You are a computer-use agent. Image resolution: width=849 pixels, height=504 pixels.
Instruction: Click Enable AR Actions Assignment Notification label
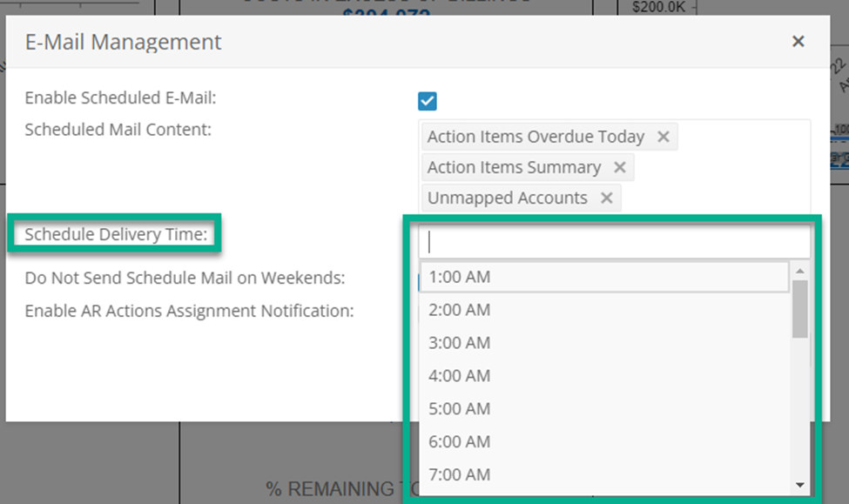point(189,311)
